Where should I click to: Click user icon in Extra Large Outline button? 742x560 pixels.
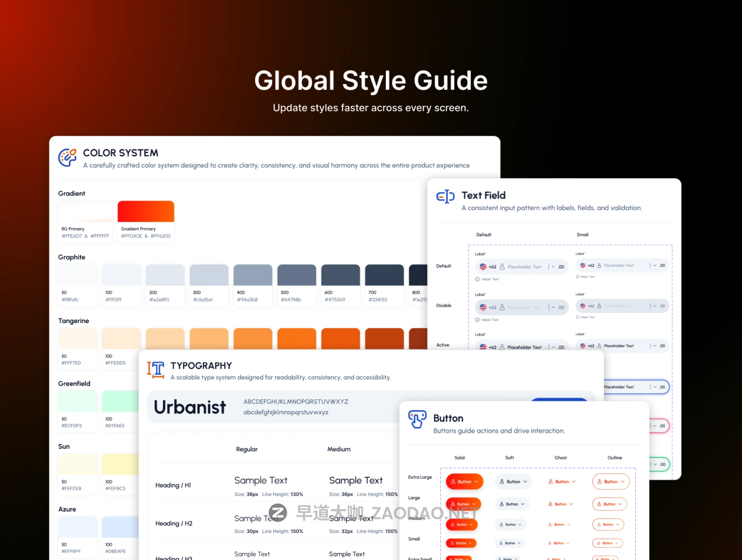[600, 481]
